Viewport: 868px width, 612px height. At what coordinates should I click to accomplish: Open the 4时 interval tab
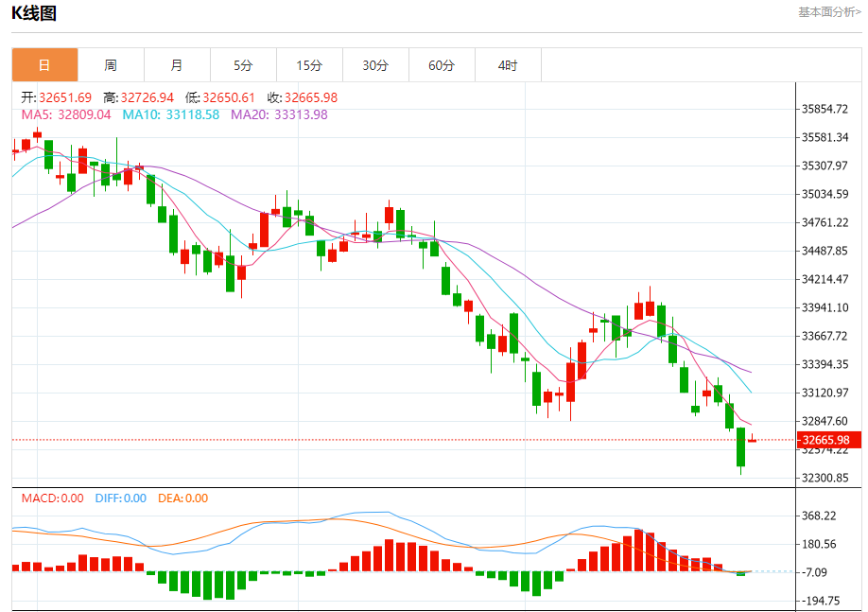508,65
